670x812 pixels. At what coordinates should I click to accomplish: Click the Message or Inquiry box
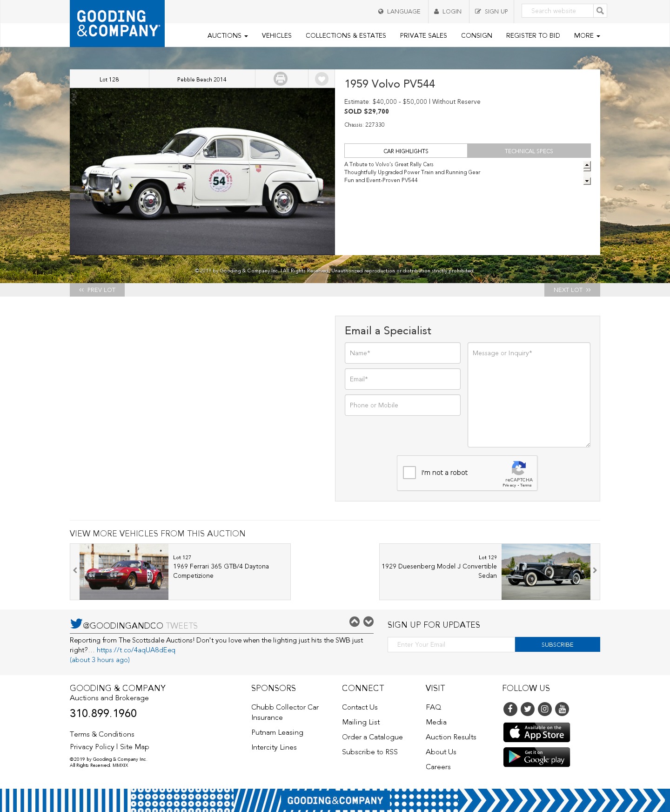(x=529, y=395)
